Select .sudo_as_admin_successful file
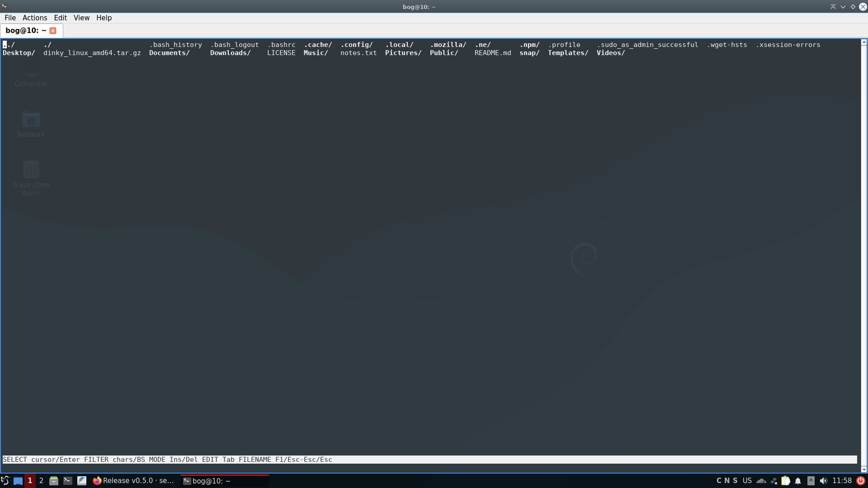Viewport: 868px width, 488px height. click(x=648, y=45)
